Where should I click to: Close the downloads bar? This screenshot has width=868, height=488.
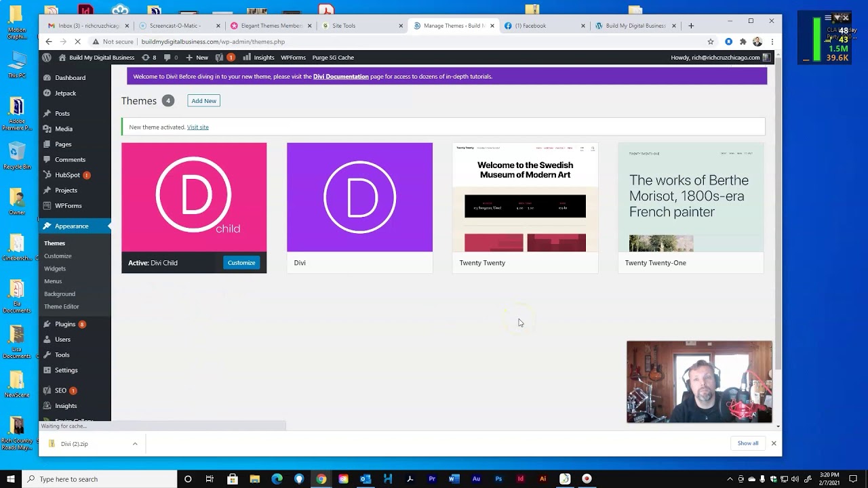click(x=774, y=443)
